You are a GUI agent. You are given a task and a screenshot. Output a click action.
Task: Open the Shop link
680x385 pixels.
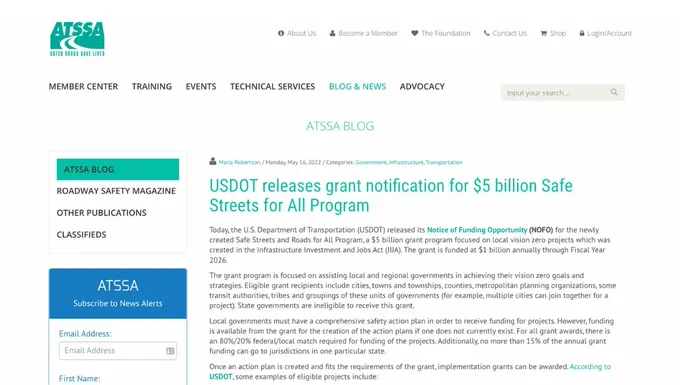[558, 33]
